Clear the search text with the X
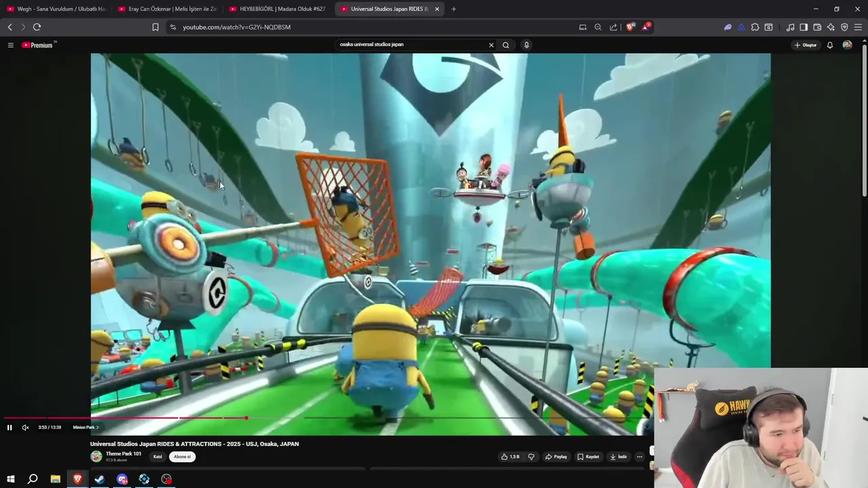The width and height of the screenshot is (868, 488). point(492,45)
